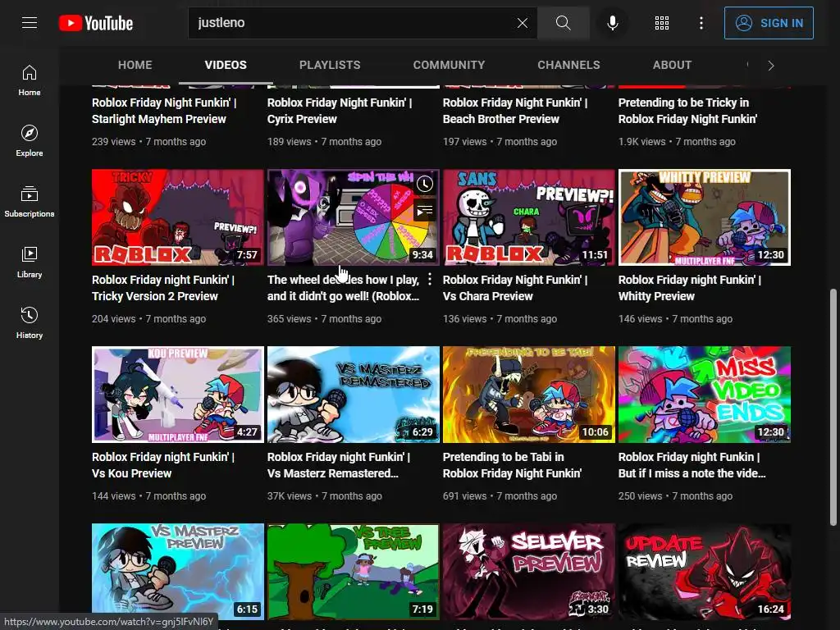The image size is (840, 630).
Task: Open Pretending to be Tricky title link
Action: coord(688,111)
